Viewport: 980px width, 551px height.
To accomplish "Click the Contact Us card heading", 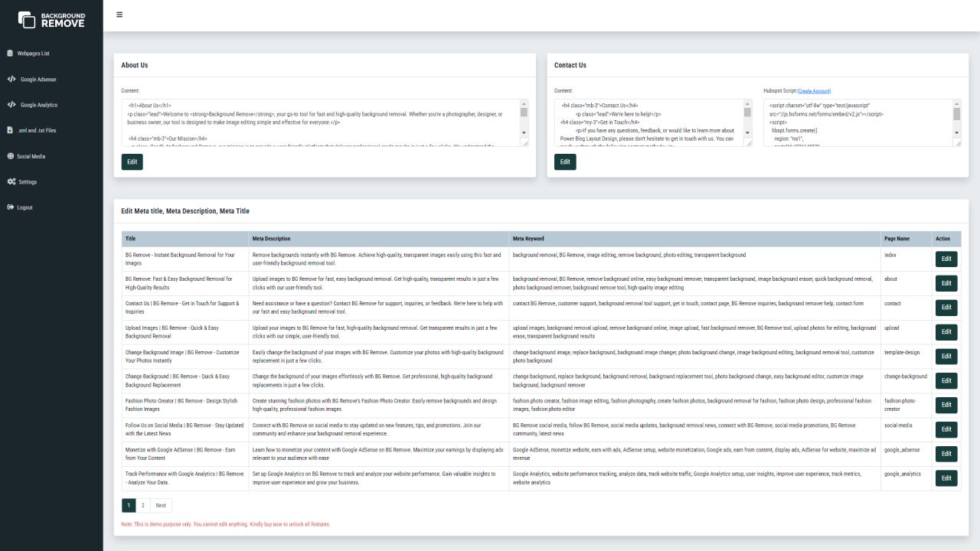I will pyautogui.click(x=570, y=66).
